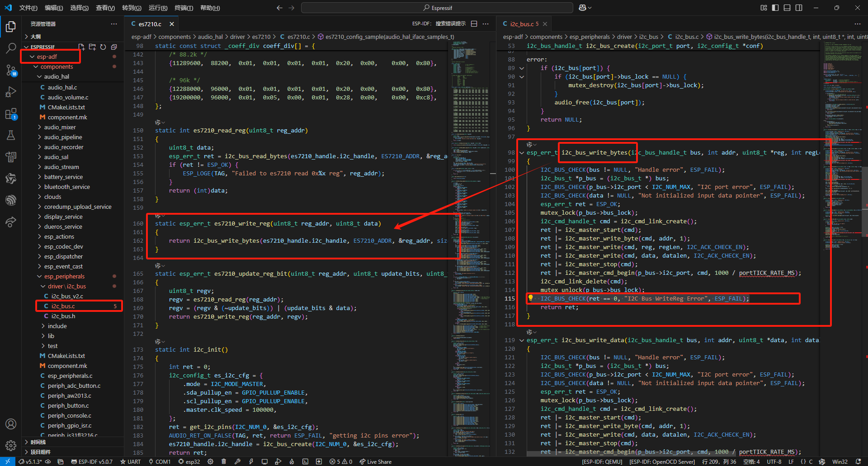868x466 pixels.
Task: Open the Accounts menu icon
Action: [x=11, y=424]
